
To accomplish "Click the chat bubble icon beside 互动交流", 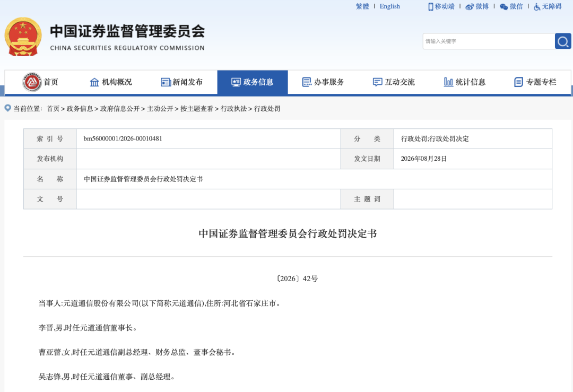I will [x=378, y=82].
